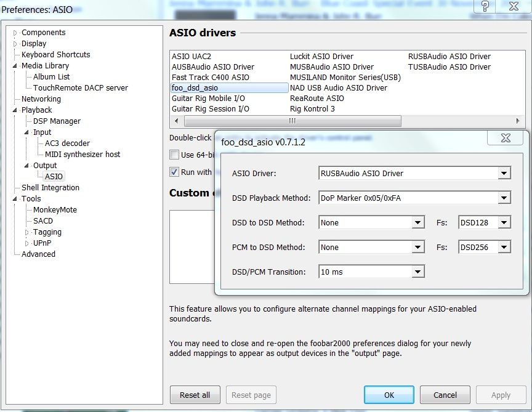Viewport: 532px width, 412px height.
Task: Select Networking in the preferences tree
Action: pyautogui.click(x=41, y=99)
